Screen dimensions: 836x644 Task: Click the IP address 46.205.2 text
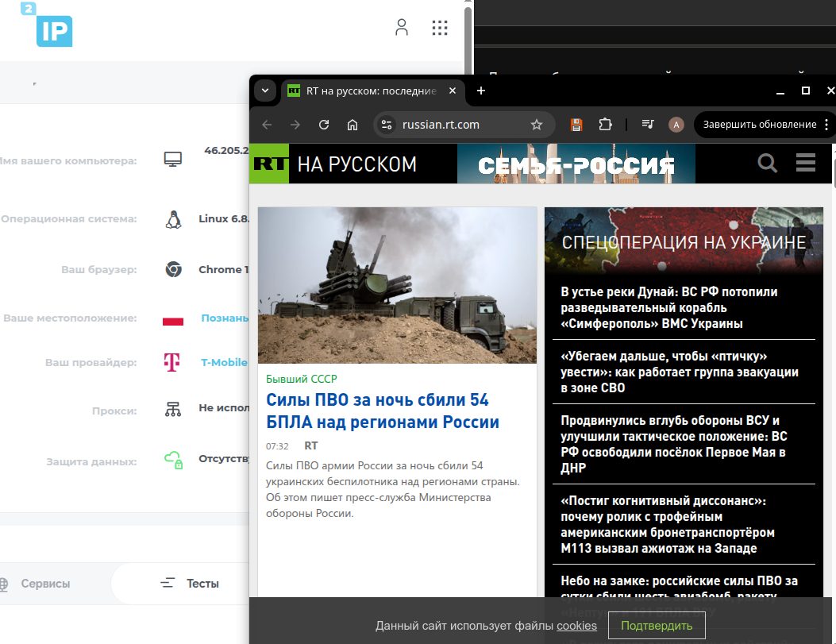pos(226,150)
